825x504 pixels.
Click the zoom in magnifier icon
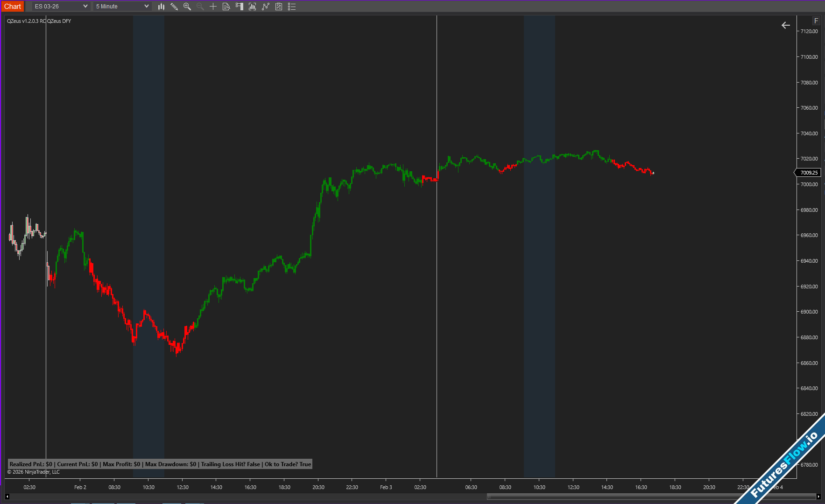tap(187, 7)
